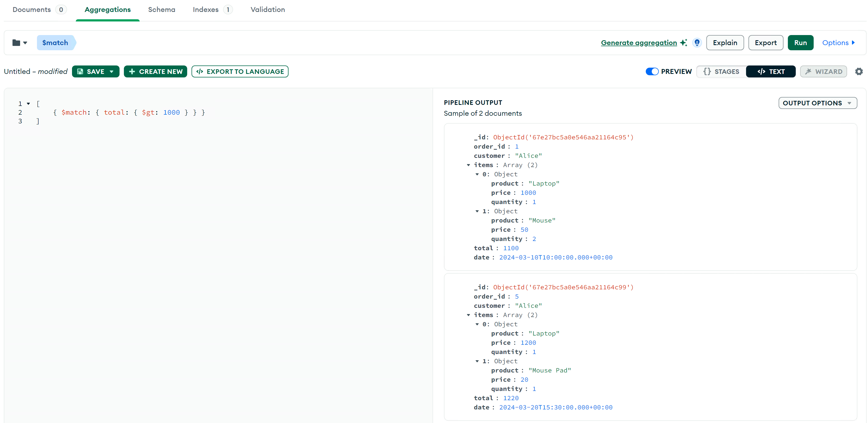Switch to Stages builder view
This screenshot has width=868, height=423.
click(721, 71)
